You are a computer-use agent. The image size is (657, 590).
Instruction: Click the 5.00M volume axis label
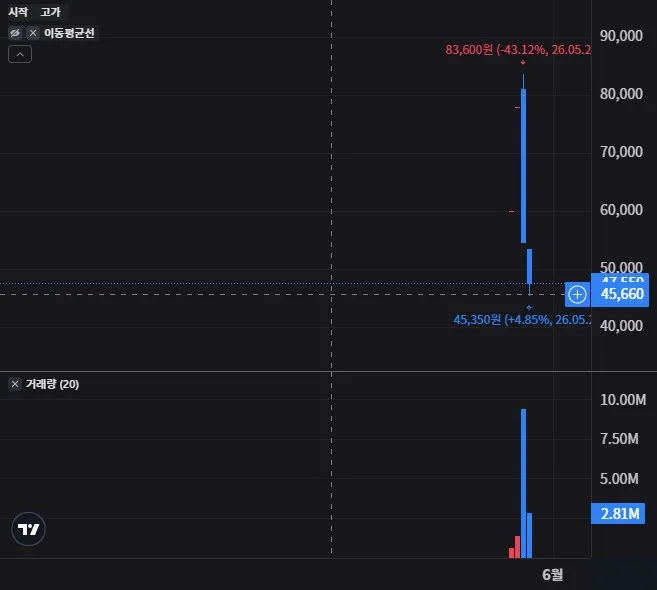(619, 479)
